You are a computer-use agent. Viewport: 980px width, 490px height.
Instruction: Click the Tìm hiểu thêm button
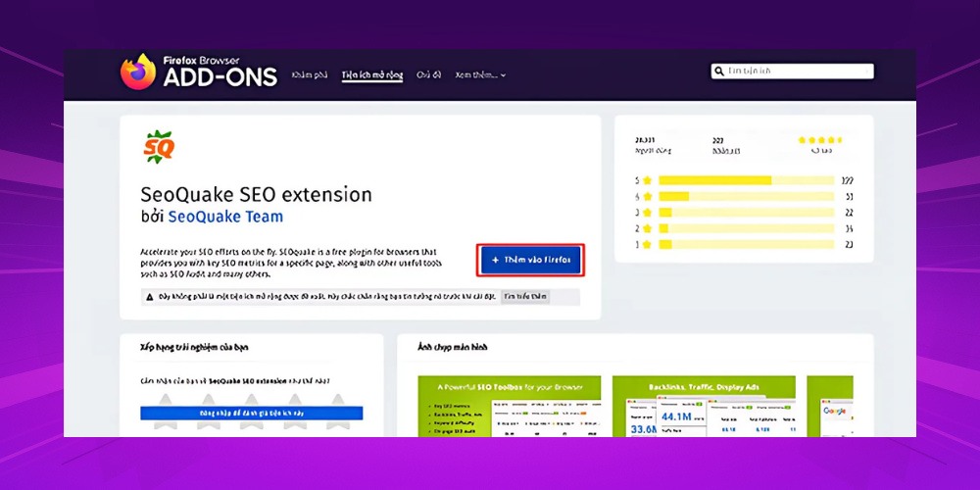(x=525, y=297)
